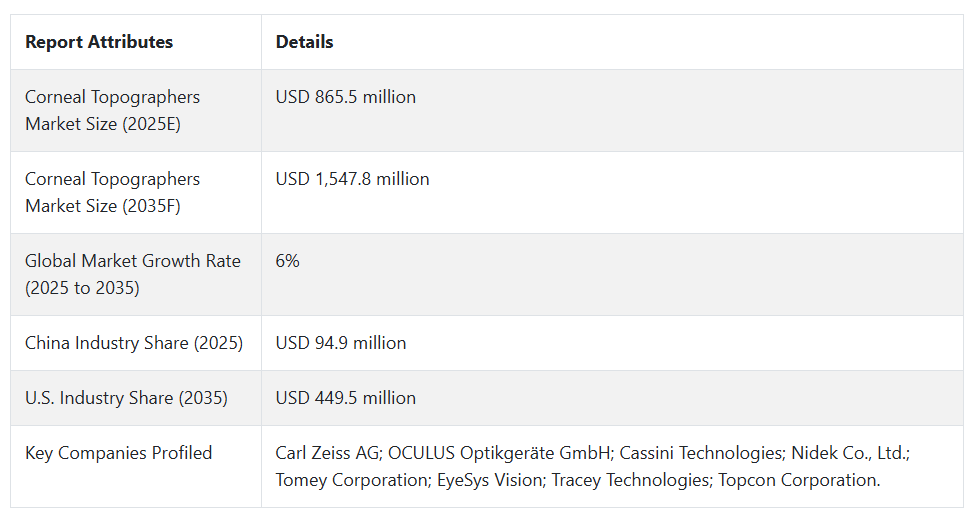This screenshot has width=970, height=512.
Task: Click U.S. Industry Share (2035) label
Action: click(x=126, y=398)
